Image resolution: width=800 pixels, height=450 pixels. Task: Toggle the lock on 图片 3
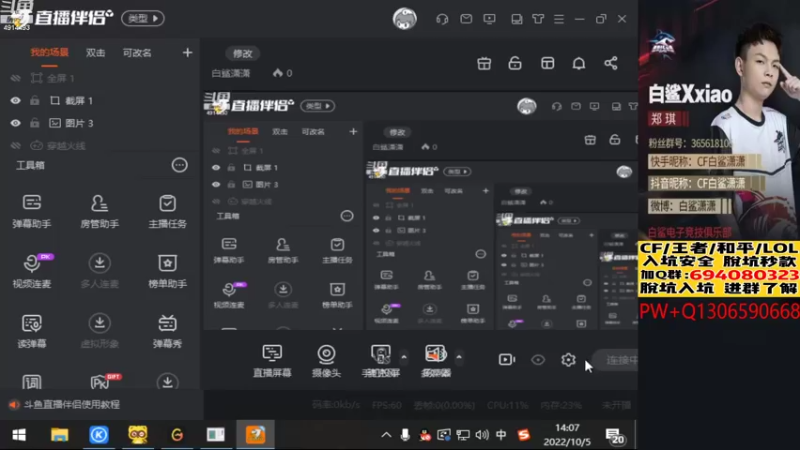click(34, 123)
